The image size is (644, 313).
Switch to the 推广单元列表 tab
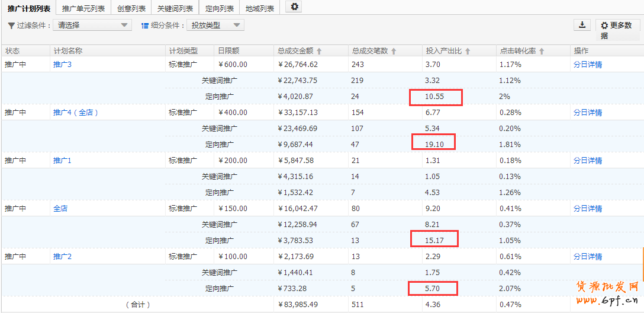[x=83, y=8]
